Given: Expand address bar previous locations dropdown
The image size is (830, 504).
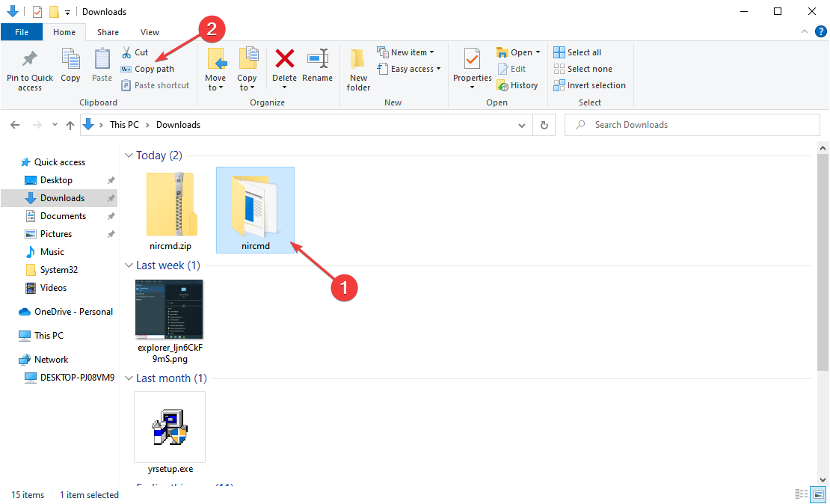Looking at the screenshot, I should (522, 126).
